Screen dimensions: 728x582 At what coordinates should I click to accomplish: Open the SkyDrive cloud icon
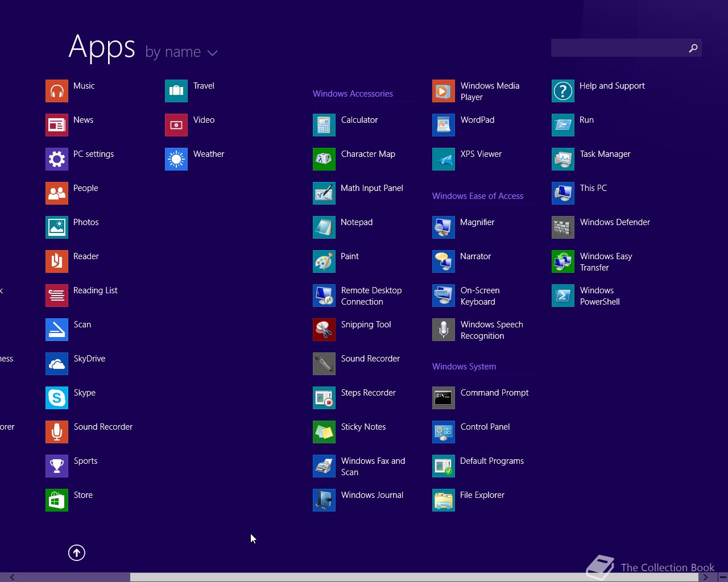(x=57, y=364)
